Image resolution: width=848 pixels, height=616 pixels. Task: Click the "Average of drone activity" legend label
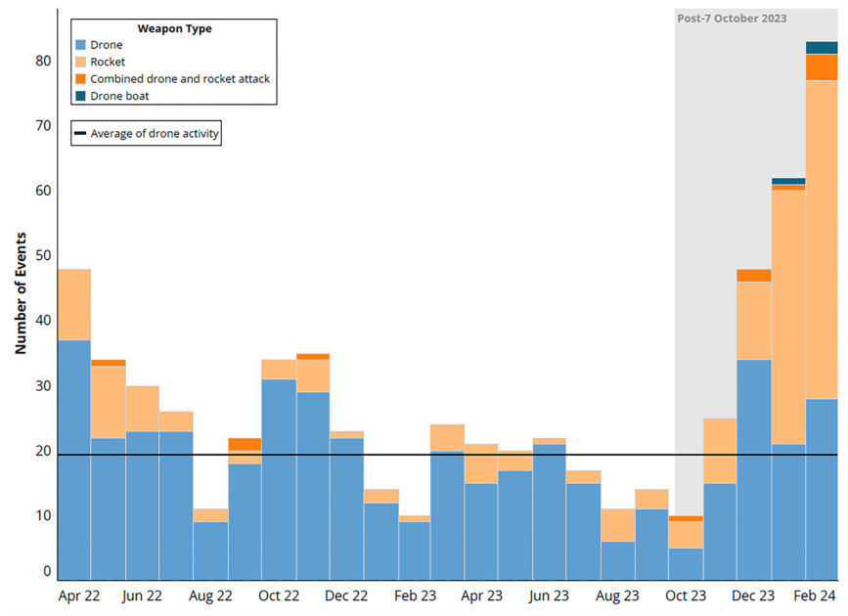(x=154, y=134)
